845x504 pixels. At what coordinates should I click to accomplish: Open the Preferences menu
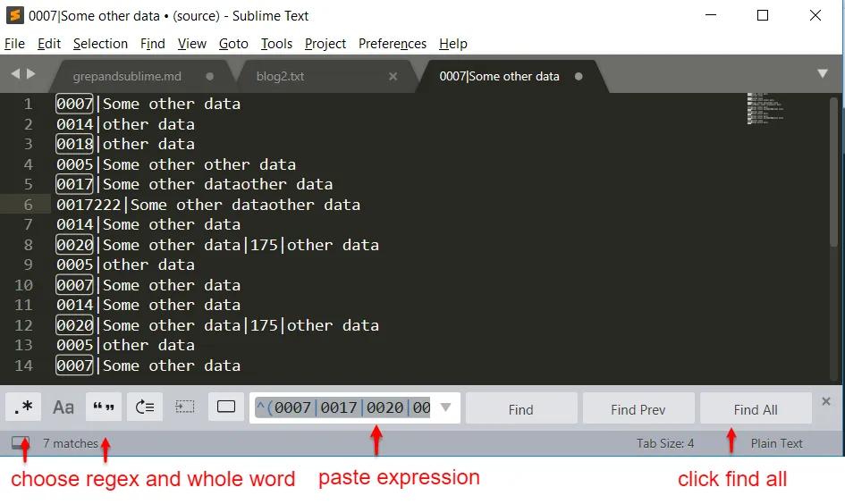pos(393,44)
